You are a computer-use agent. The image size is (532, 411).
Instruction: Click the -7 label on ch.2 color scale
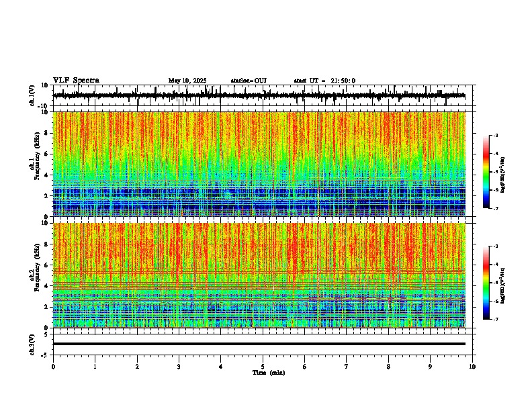click(496, 319)
